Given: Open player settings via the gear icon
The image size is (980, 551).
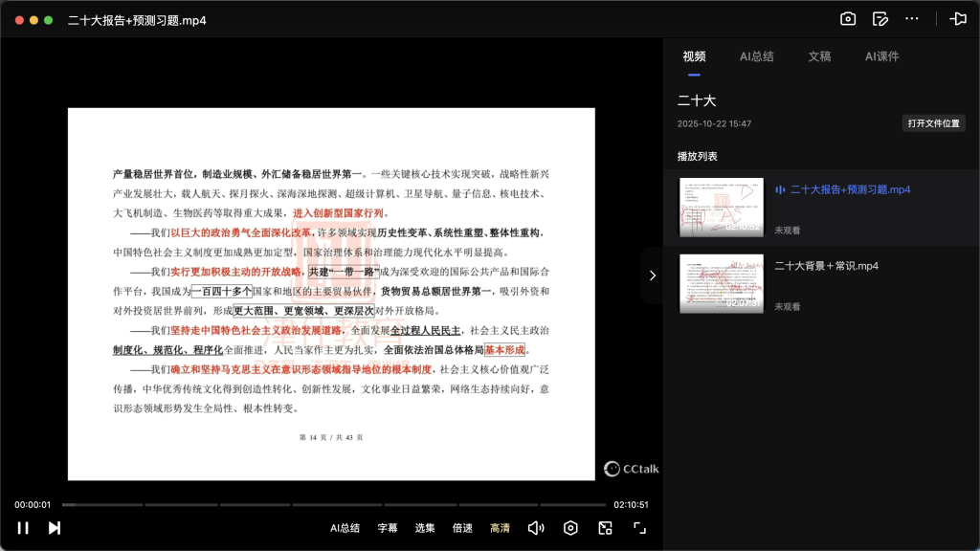Looking at the screenshot, I should [570, 527].
